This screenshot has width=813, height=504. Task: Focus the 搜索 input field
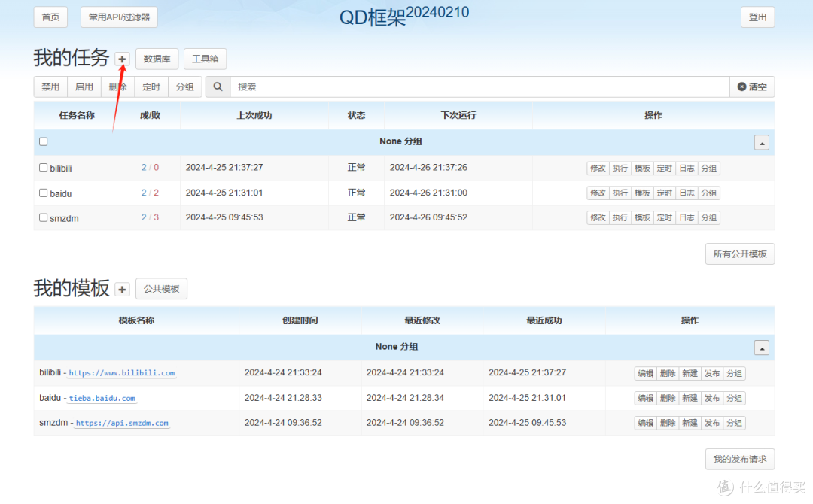click(x=480, y=87)
